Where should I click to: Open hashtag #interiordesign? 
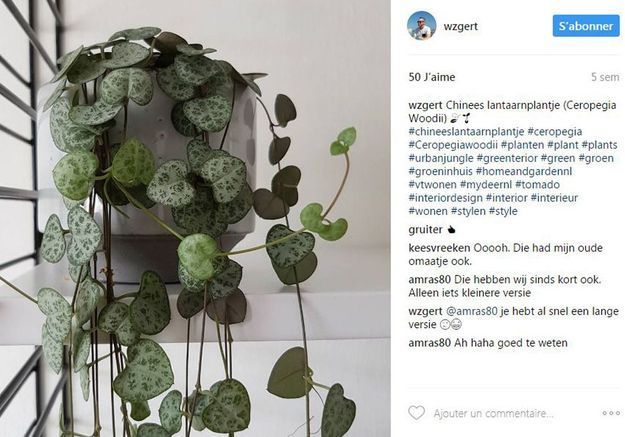[x=445, y=198]
